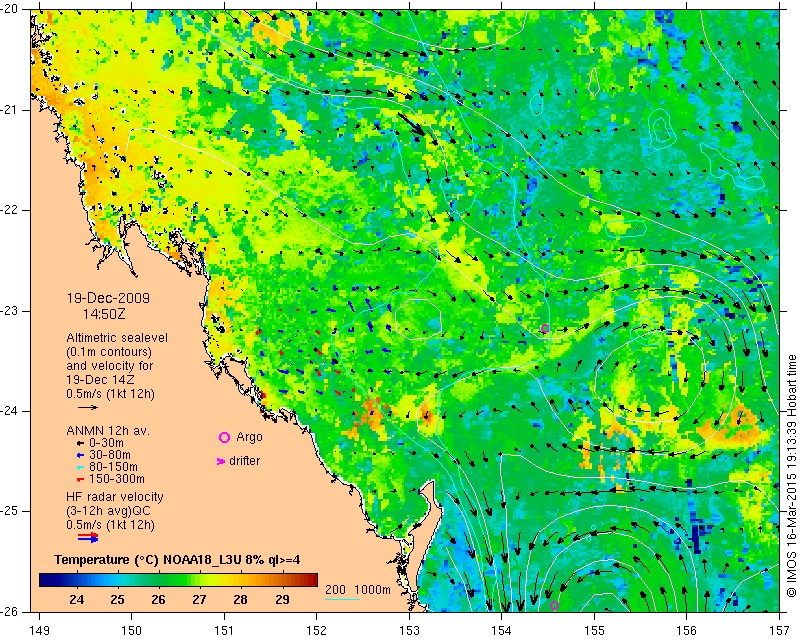800x640 pixels.
Task: Click the longitude axis label 150
Action: tap(132, 631)
